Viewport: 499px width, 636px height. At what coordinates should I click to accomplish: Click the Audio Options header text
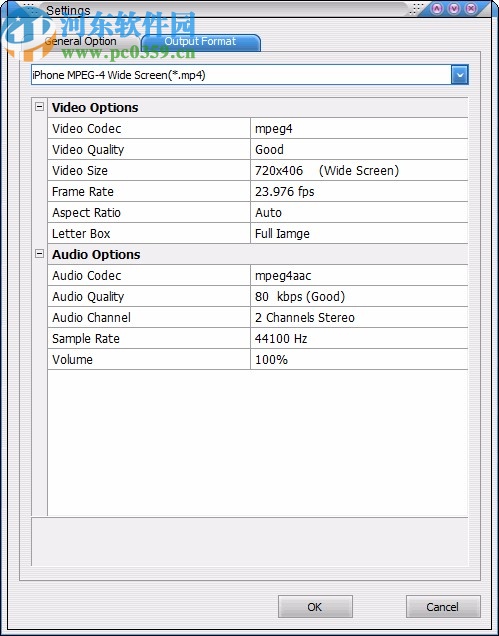(x=96, y=254)
